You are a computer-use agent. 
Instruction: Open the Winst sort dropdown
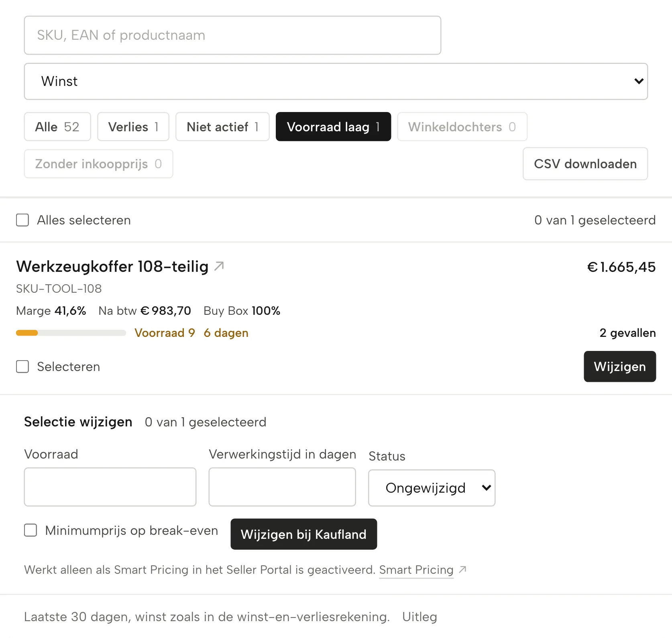(x=336, y=82)
